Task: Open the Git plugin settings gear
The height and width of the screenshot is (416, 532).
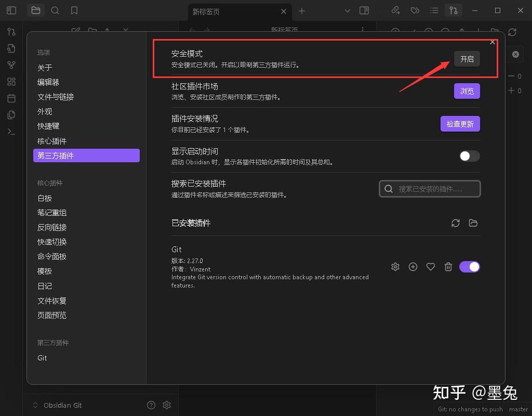Action: pos(395,266)
